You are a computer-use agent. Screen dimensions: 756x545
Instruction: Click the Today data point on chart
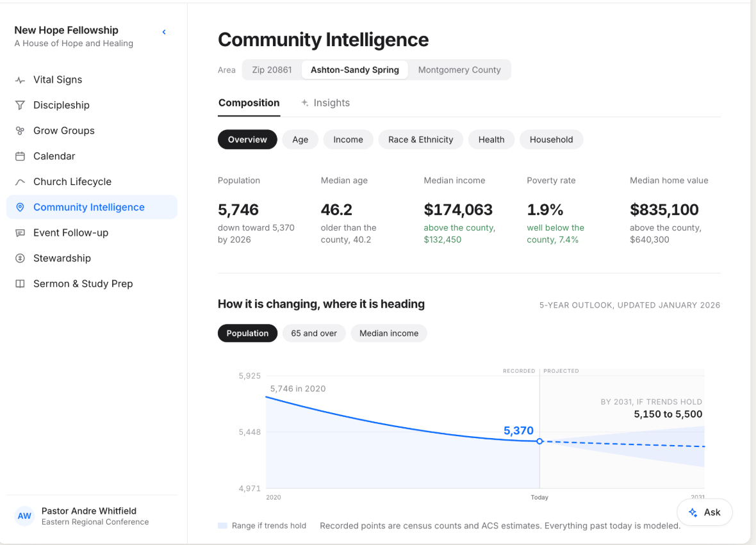coord(539,441)
